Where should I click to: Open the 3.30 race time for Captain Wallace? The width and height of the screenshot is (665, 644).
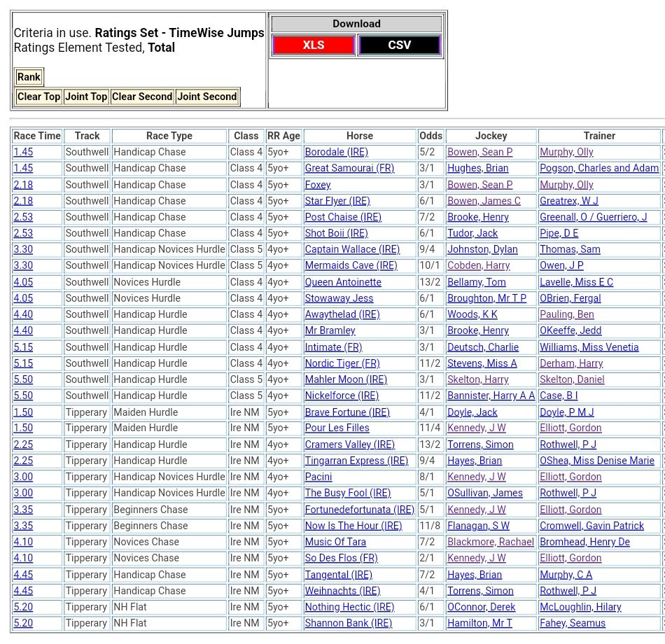click(x=23, y=249)
